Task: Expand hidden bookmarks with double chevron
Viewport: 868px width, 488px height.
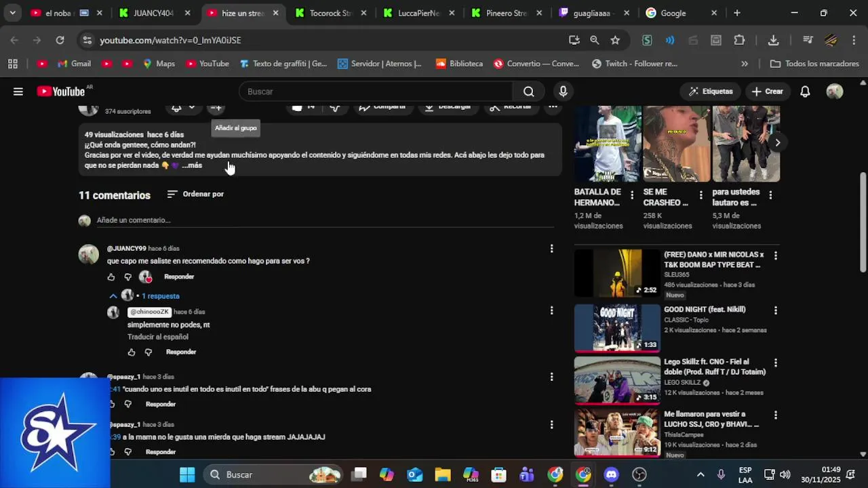Action: click(x=745, y=64)
